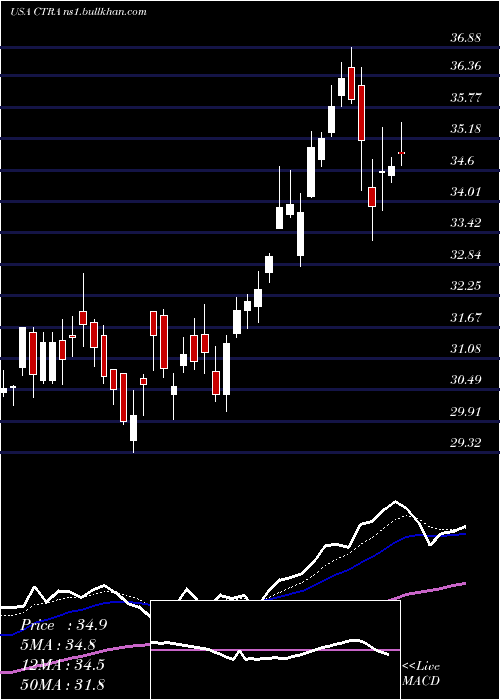Click the 33.42 price axis label
Viewport: 500px width, 700px height.
coord(466,223)
